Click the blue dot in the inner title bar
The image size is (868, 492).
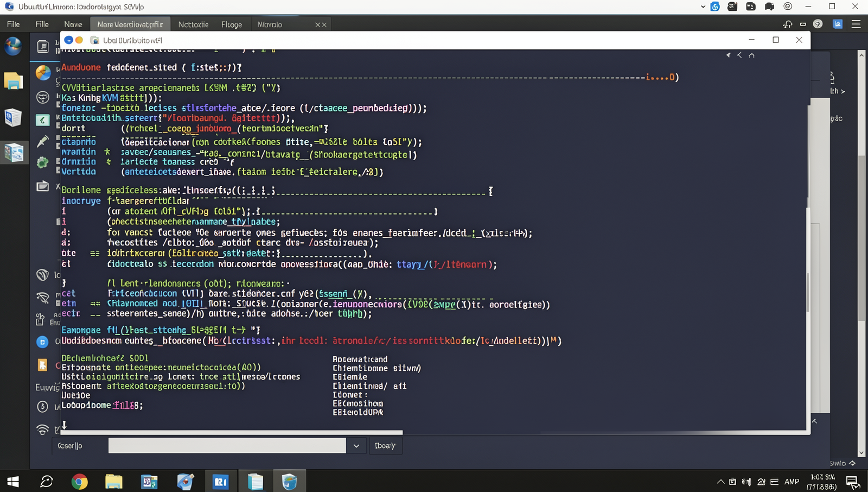pyautogui.click(x=68, y=40)
